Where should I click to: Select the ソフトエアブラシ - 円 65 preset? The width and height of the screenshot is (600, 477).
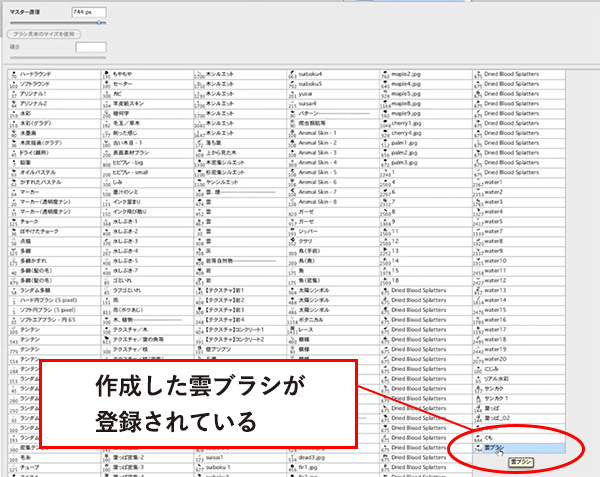click(54, 320)
